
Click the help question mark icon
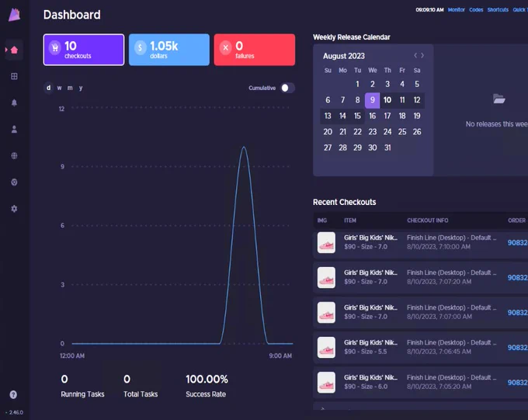tap(13, 394)
